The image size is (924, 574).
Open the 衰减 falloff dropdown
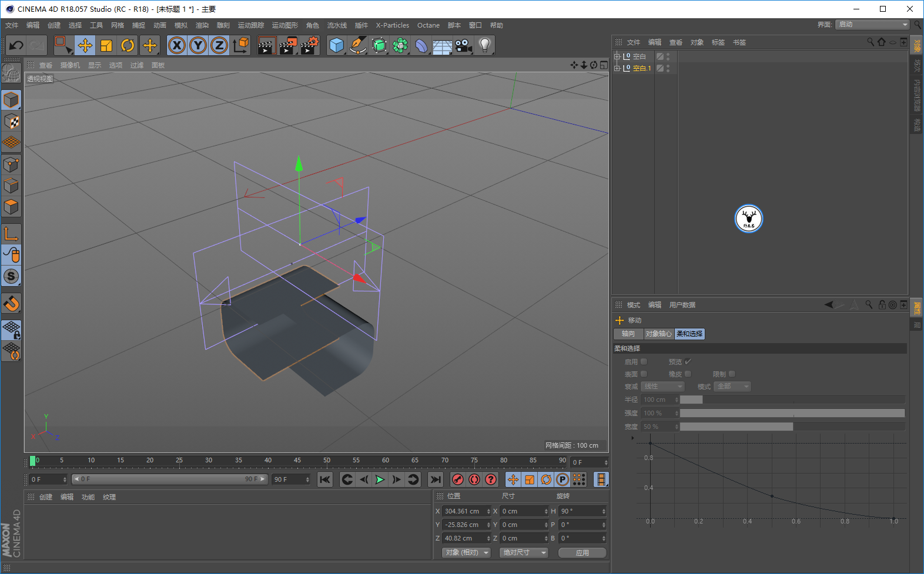pos(662,387)
